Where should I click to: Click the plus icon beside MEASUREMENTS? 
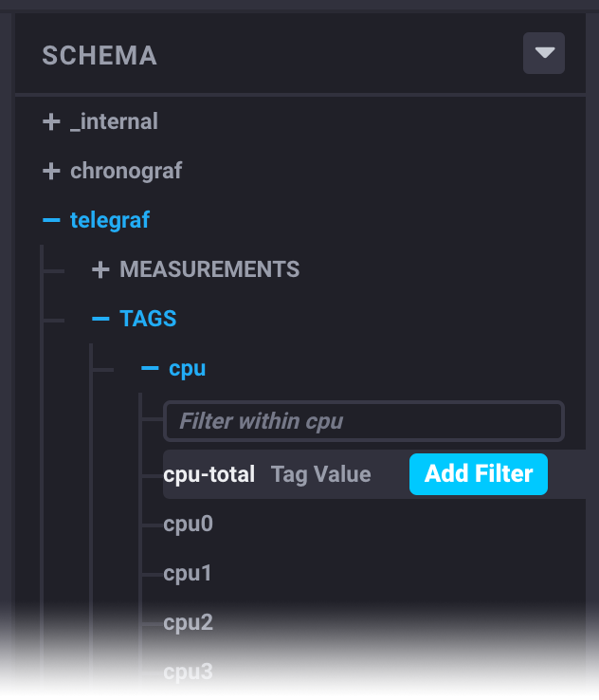tap(100, 269)
